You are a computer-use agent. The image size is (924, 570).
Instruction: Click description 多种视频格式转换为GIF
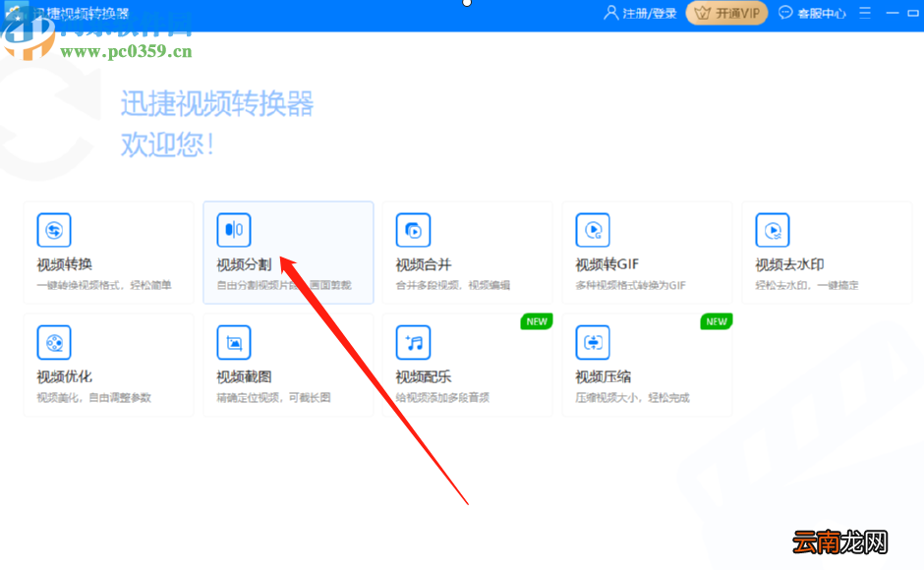point(630,285)
